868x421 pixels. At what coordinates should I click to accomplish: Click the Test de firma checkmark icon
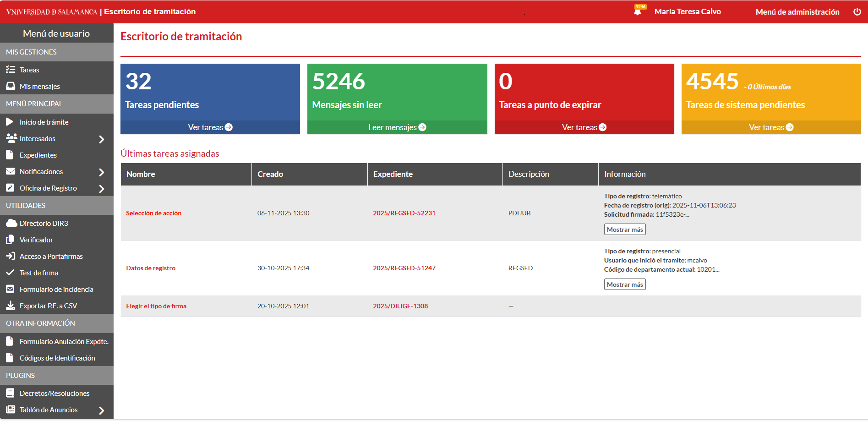pos(10,273)
